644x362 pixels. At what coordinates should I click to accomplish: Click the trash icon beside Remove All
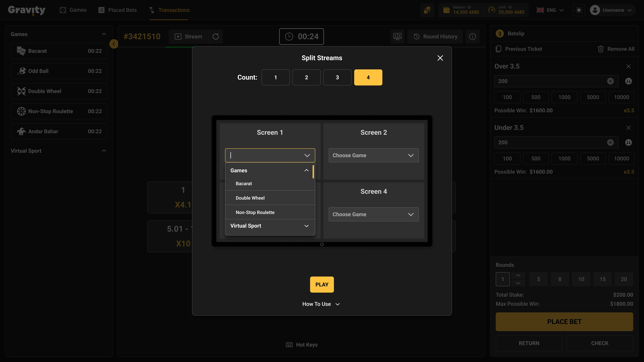(601, 49)
